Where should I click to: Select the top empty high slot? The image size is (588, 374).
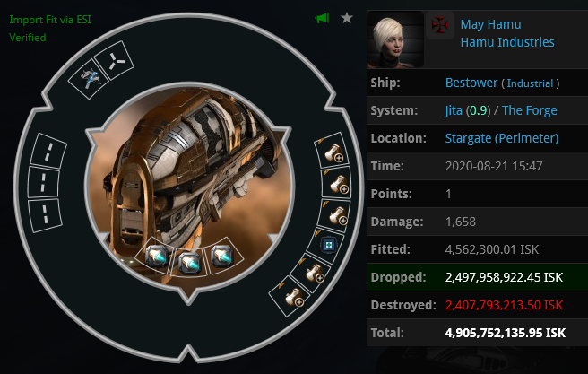[48, 151]
